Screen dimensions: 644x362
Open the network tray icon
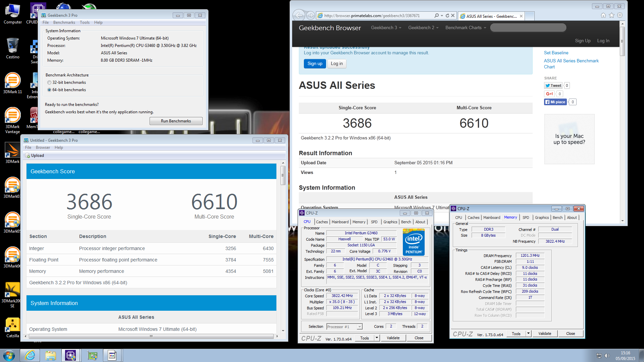click(x=599, y=356)
